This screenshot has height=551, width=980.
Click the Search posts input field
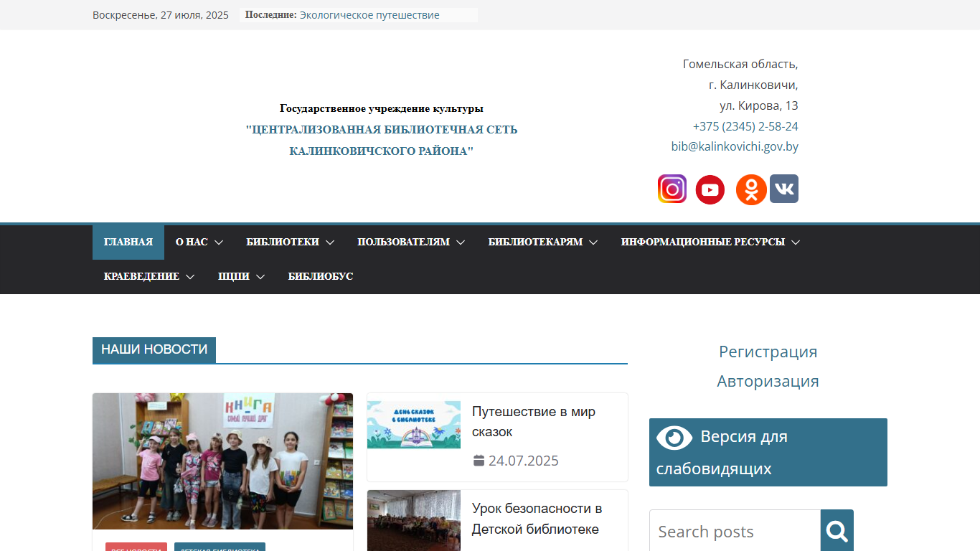coord(735,532)
